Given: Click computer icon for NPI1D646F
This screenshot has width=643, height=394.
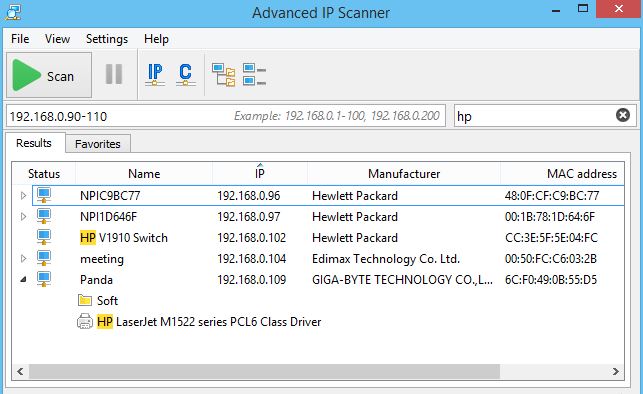Looking at the screenshot, I should pos(44,216).
